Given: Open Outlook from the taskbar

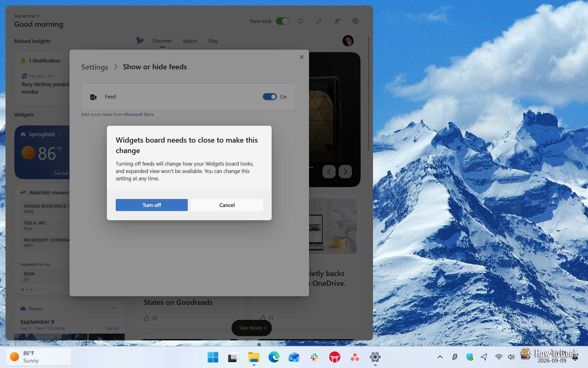Looking at the screenshot, I should 294,357.
